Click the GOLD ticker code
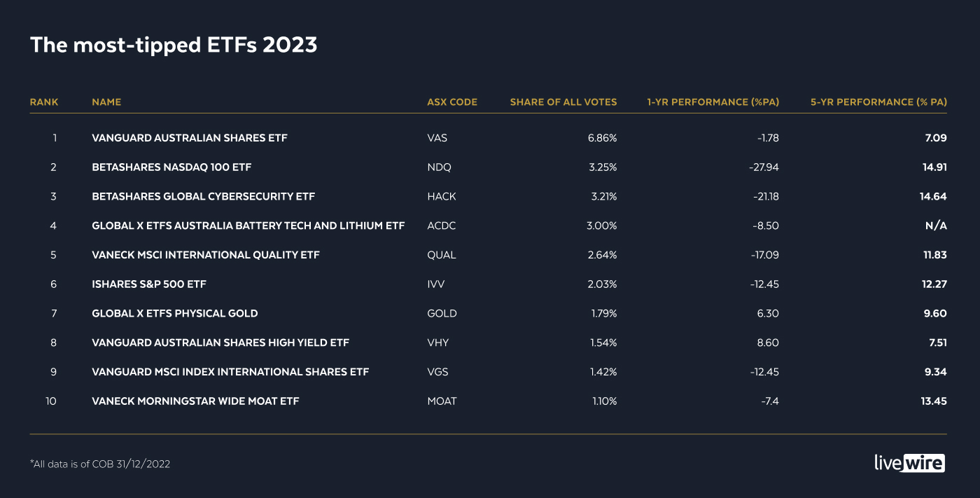The height and width of the screenshot is (498, 980). pyautogui.click(x=442, y=314)
